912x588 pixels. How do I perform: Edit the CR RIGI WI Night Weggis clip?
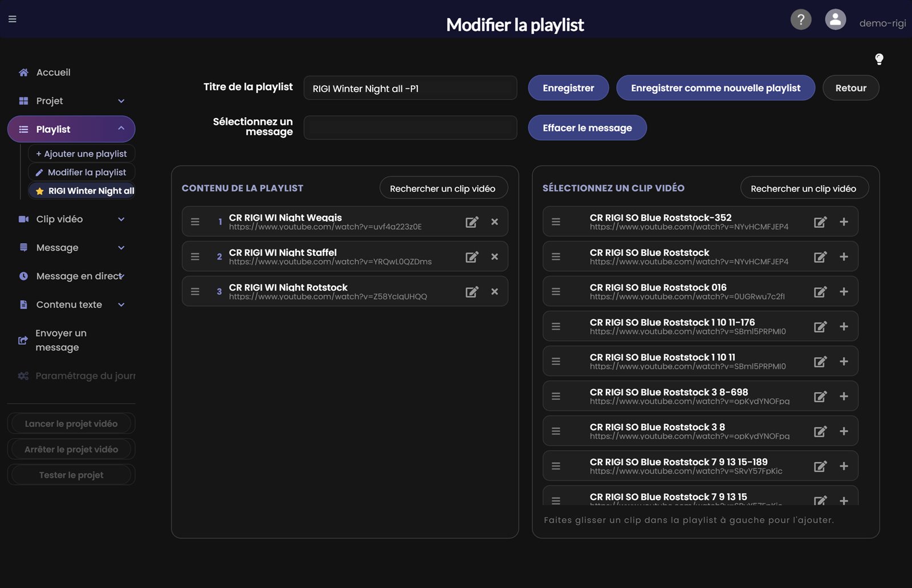472,222
